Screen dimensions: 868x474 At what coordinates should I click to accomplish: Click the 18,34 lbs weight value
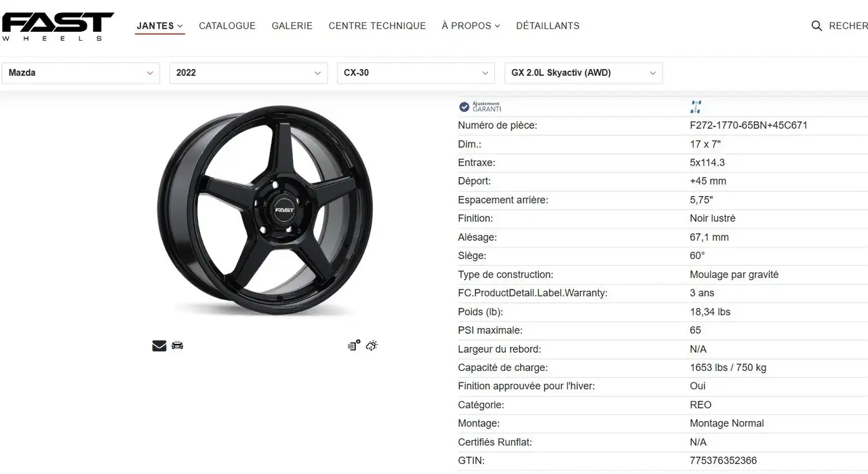(x=710, y=312)
